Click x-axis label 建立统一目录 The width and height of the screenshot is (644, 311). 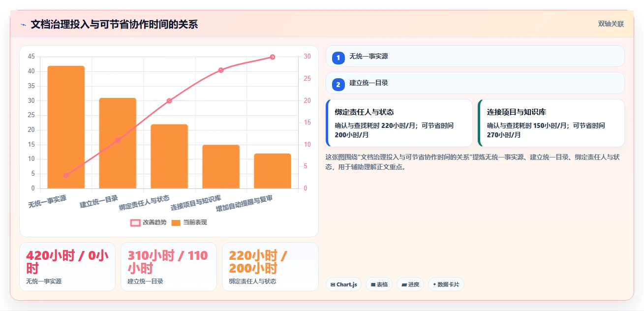pyautogui.click(x=99, y=202)
